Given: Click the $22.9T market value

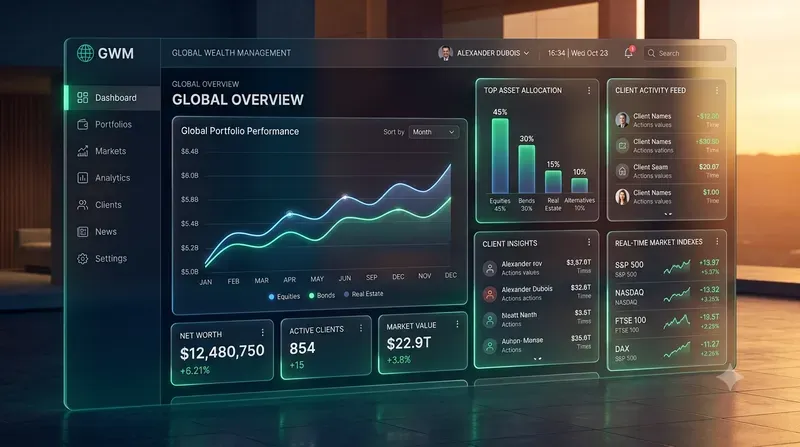Looking at the screenshot, I should pos(409,343).
